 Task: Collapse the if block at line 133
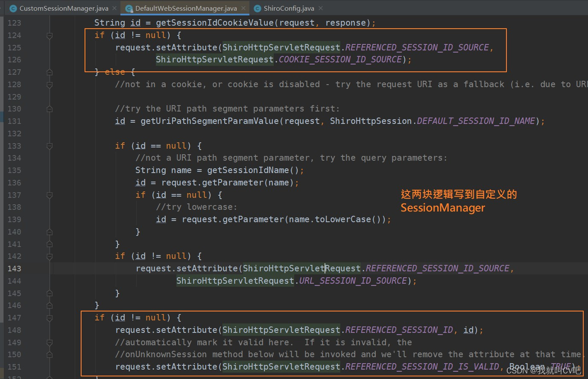pos(50,146)
